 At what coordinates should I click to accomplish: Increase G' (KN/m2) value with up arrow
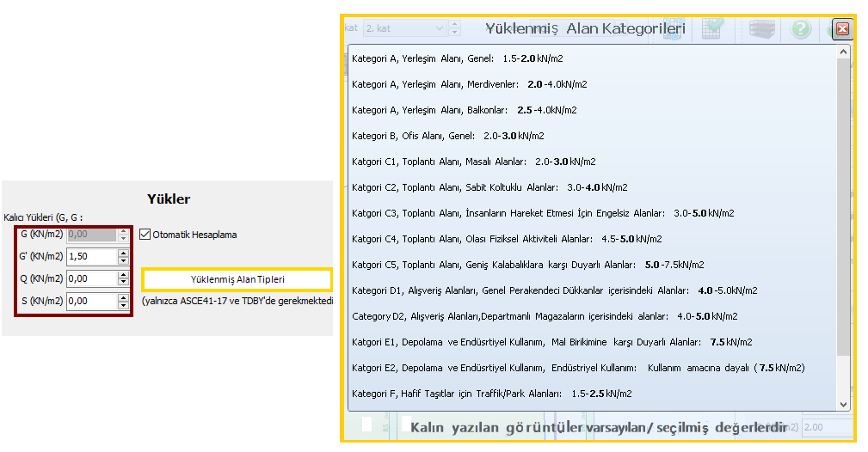pos(124,253)
